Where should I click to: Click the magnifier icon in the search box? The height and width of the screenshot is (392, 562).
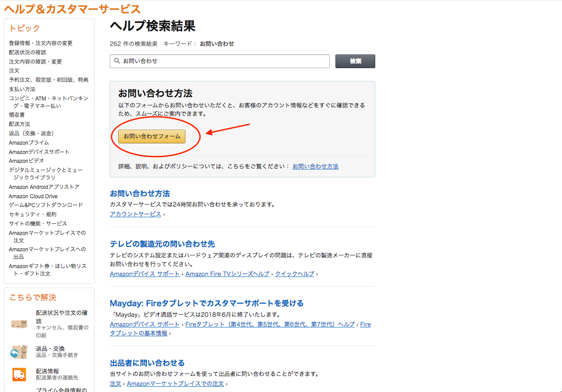coord(116,61)
